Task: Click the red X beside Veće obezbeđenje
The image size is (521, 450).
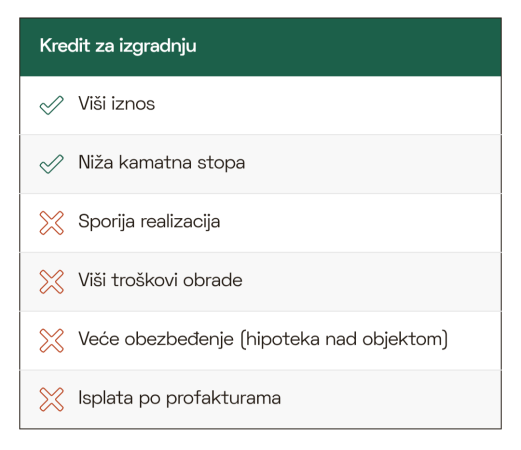Action: click(51, 340)
